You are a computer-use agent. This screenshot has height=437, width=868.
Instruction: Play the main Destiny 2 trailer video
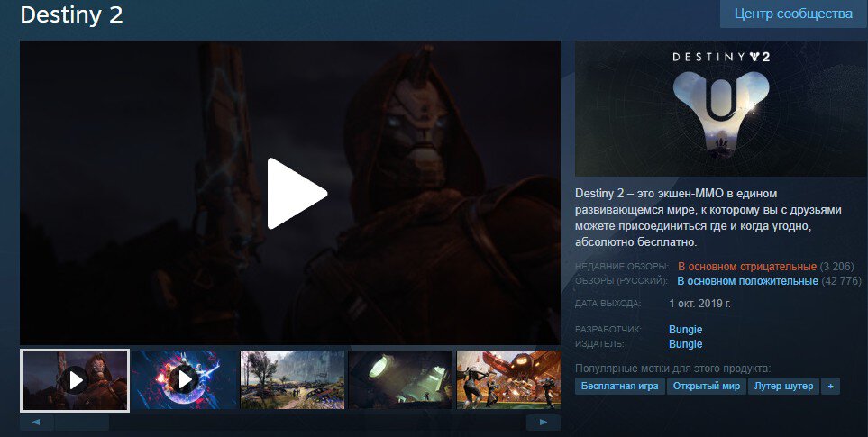click(297, 192)
